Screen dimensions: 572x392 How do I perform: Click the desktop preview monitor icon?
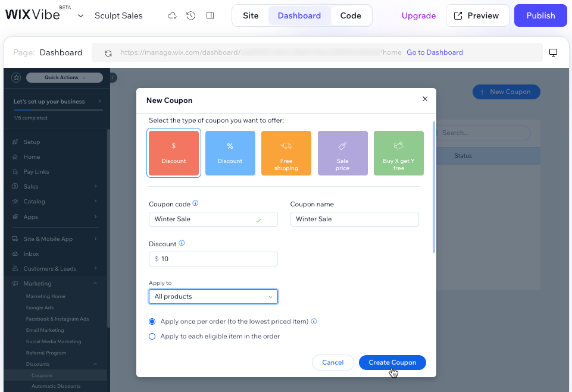click(x=553, y=52)
